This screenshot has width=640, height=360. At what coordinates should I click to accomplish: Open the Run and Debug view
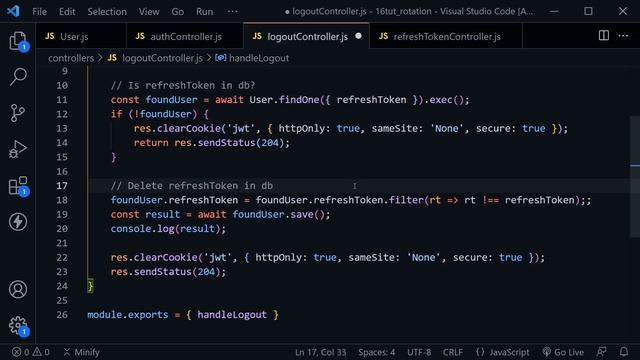18,149
